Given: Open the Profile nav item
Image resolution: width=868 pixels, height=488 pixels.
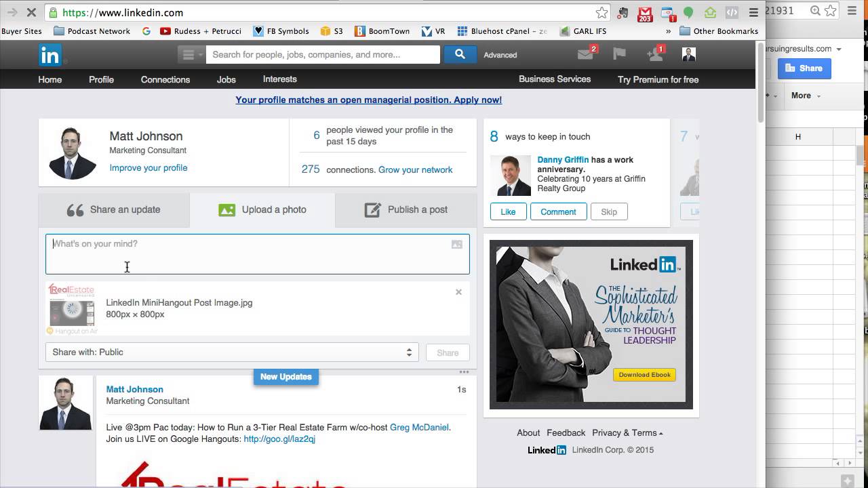Looking at the screenshot, I should click(101, 79).
